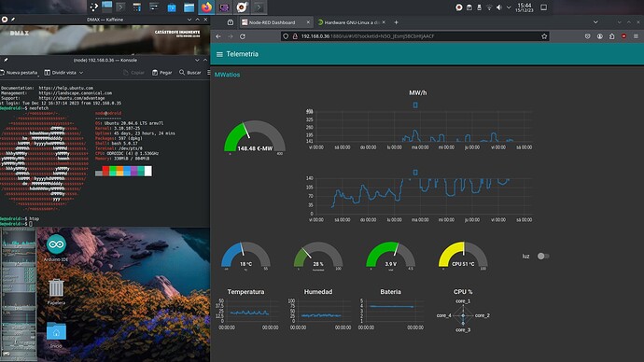This screenshot has height=362, width=644.
Task: Go back in Firefox
Action: point(218,36)
